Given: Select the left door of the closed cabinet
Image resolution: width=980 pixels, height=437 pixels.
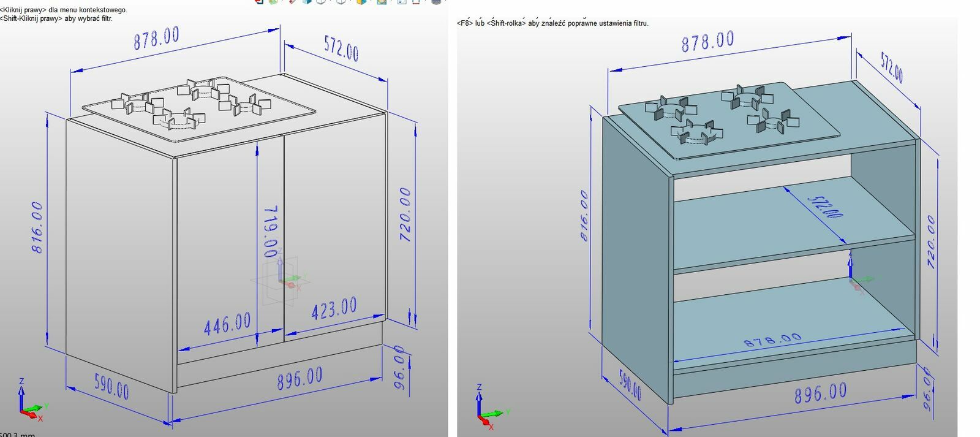Looking at the screenshot, I should click(214, 245).
